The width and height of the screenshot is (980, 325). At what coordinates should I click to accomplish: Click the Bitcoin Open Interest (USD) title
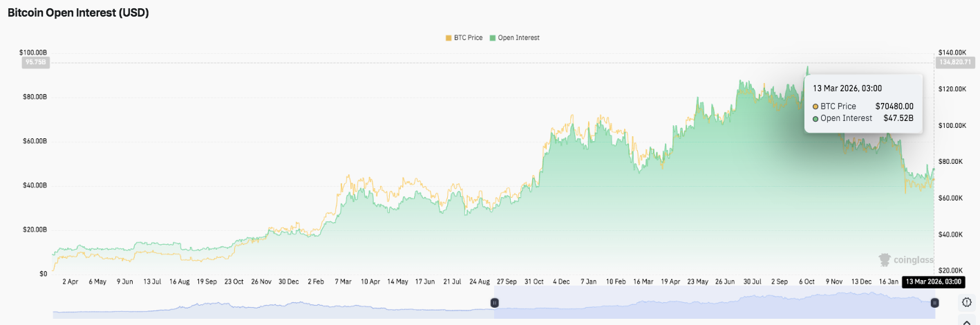[78, 13]
